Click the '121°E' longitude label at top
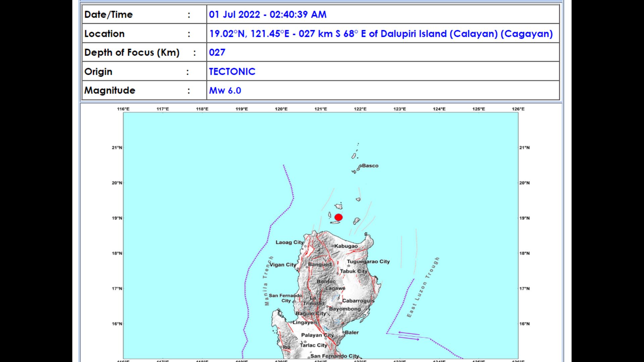 pyautogui.click(x=321, y=109)
